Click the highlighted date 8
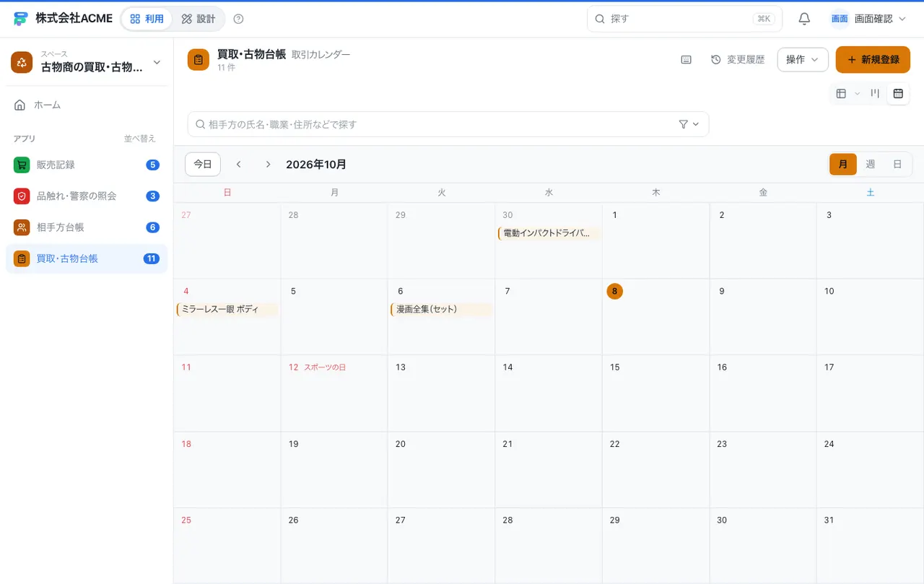Image resolution: width=924 pixels, height=584 pixels. click(x=614, y=291)
